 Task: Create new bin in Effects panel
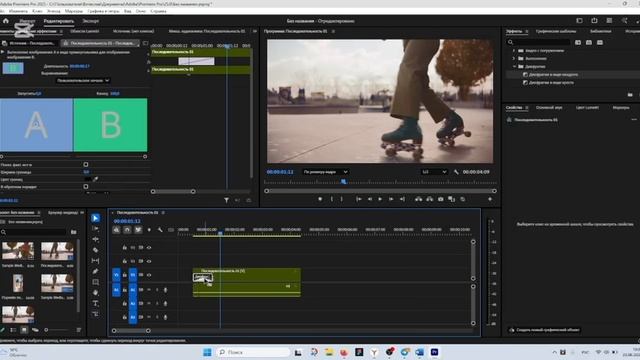(630, 95)
